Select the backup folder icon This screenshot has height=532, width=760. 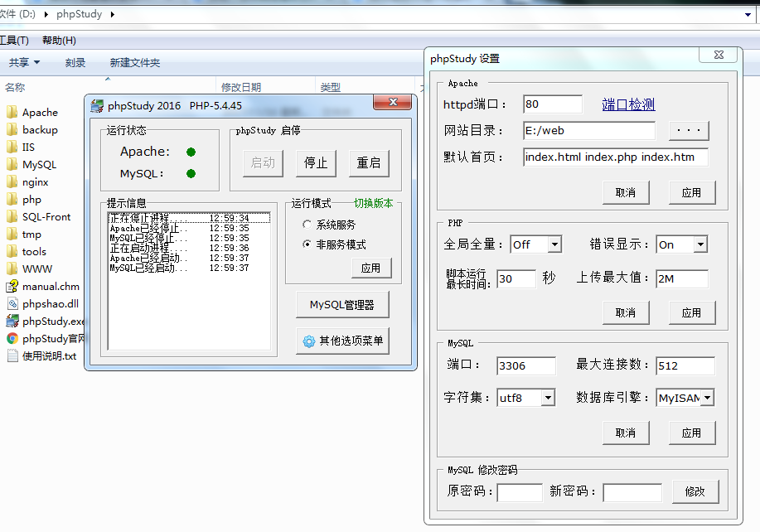pos(12,130)
